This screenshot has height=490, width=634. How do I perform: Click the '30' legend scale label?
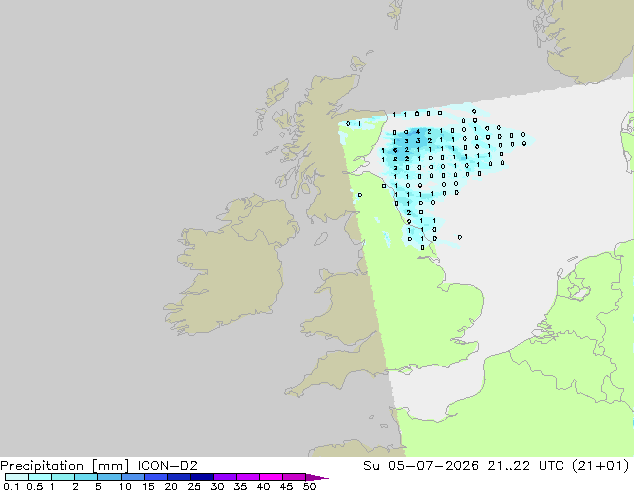click(217, 486)
